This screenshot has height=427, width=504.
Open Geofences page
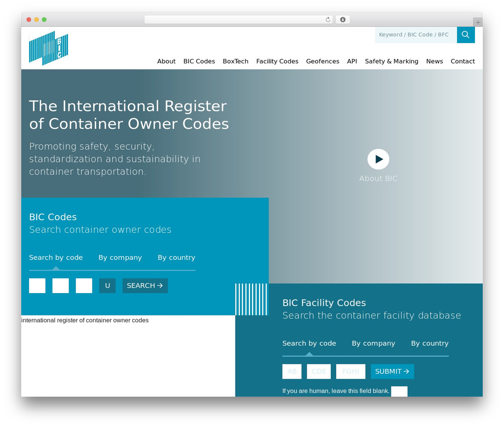pyautogui.click(x=322, y=61)
